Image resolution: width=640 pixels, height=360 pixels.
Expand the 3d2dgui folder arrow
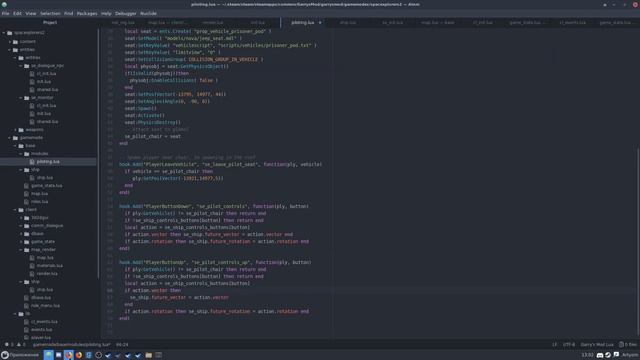coord(21,218)
